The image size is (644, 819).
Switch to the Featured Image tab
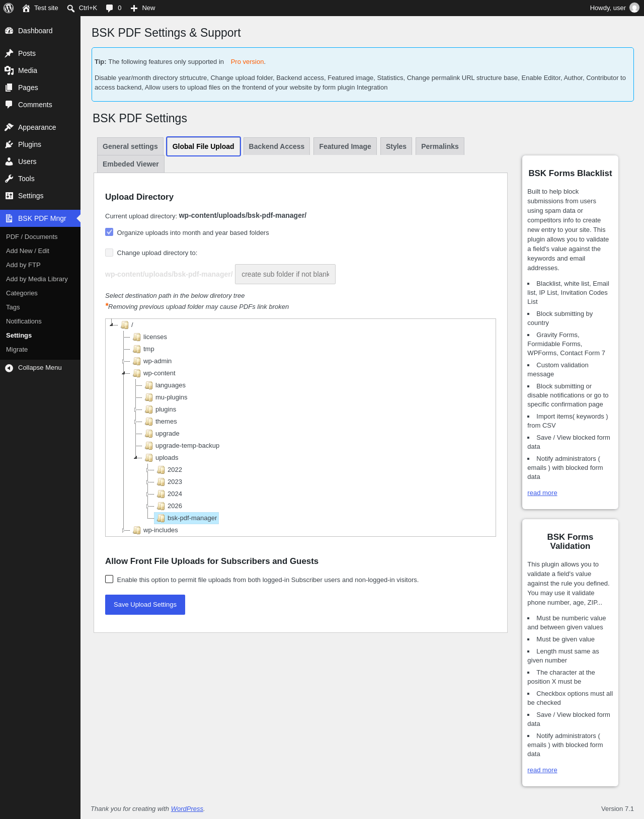click(345, 146)
